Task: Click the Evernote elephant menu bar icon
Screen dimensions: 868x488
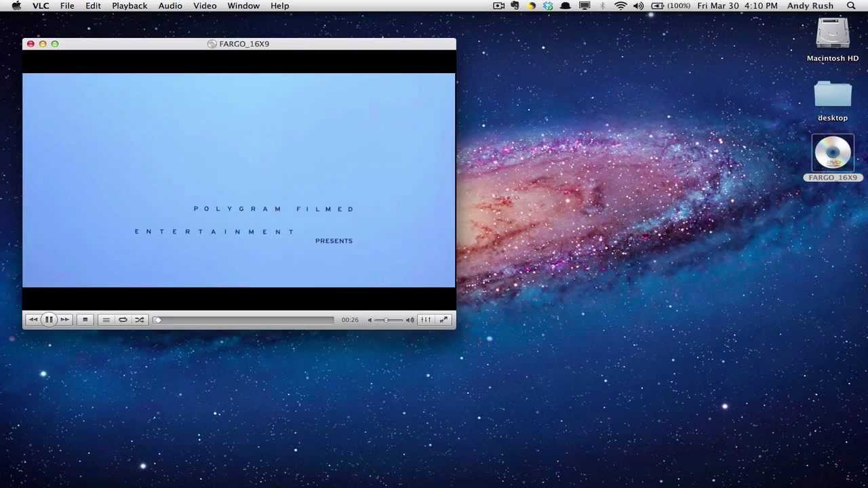Action: tap(515, 5)
